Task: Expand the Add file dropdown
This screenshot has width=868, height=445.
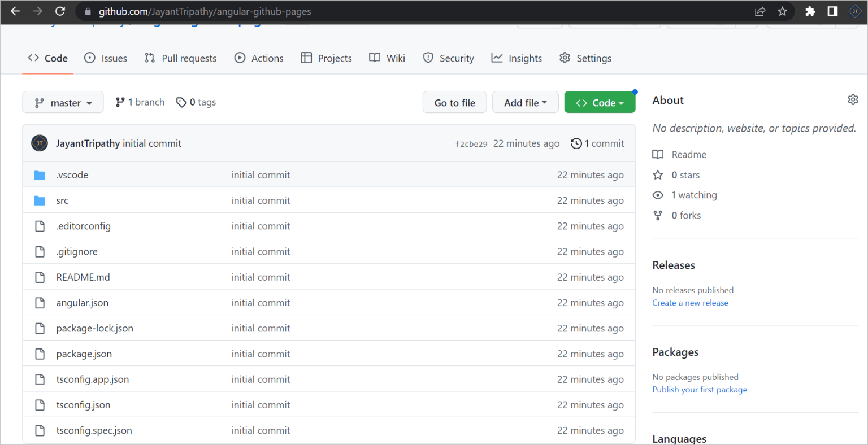Action: click(526, 102)
